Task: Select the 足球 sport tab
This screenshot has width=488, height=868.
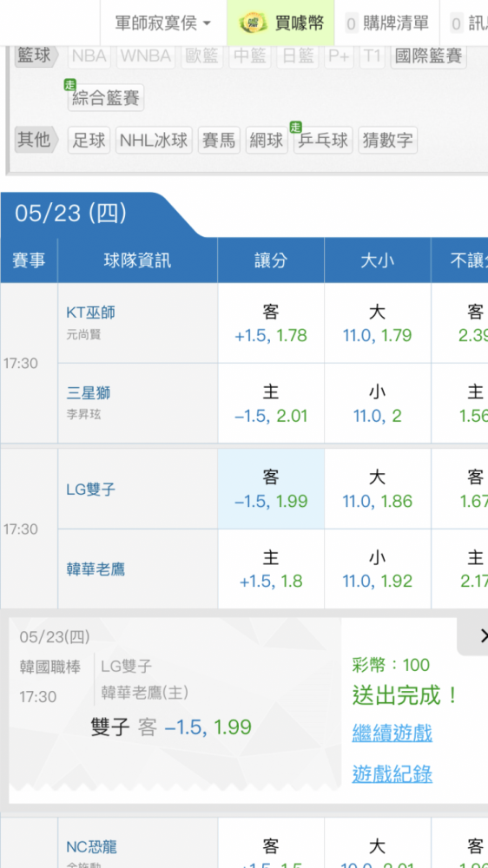Action: pos(89,140)
